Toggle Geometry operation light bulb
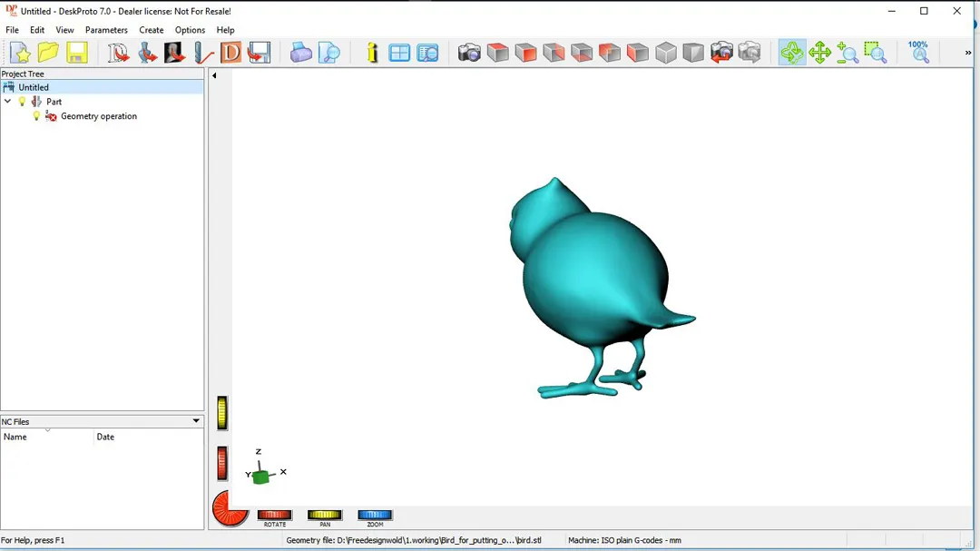This screenshot has height=551, width=980. tap(37, 116)
